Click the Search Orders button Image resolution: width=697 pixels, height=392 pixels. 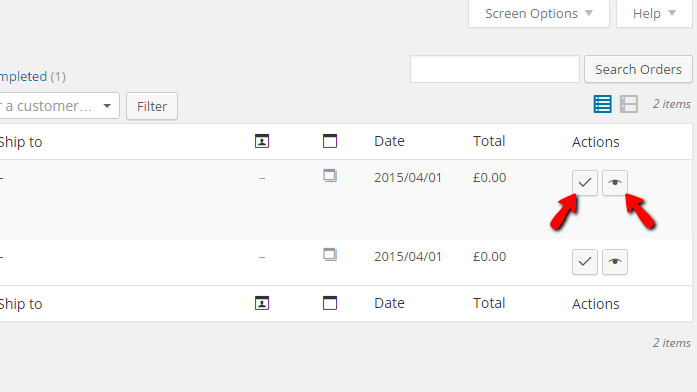(x=638, y=69)
